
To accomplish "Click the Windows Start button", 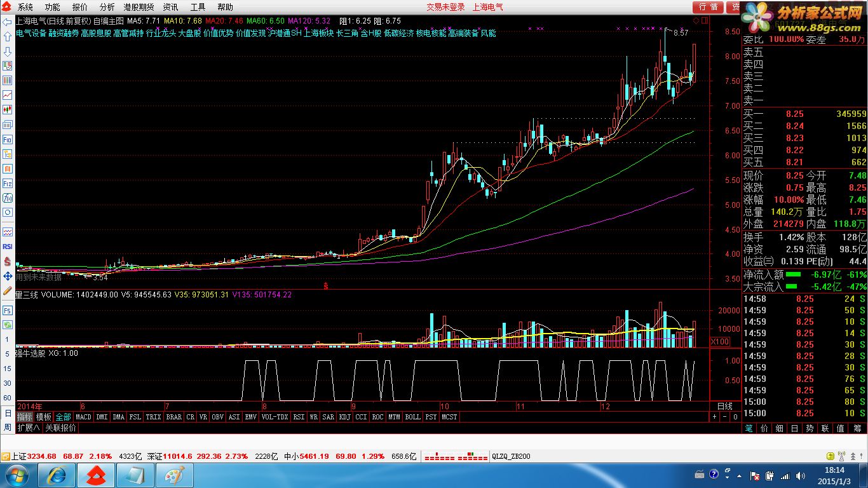I will [16, 475].
